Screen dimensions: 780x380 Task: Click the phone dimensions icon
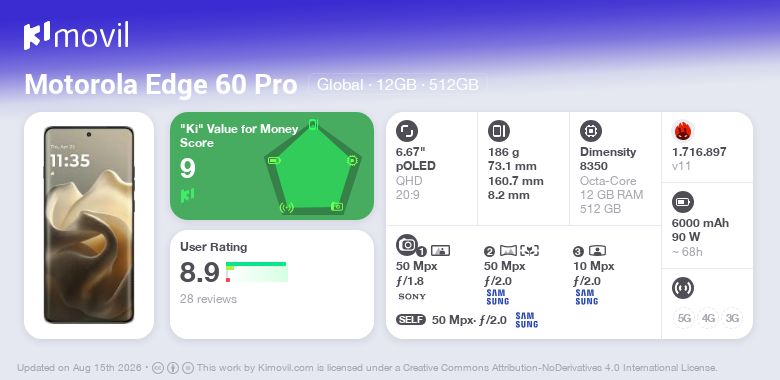click(498, 131)
